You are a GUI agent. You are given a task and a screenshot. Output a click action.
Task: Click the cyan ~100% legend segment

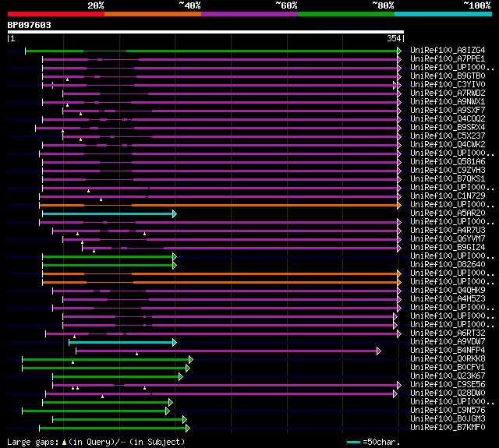click(x=442, y=13)
